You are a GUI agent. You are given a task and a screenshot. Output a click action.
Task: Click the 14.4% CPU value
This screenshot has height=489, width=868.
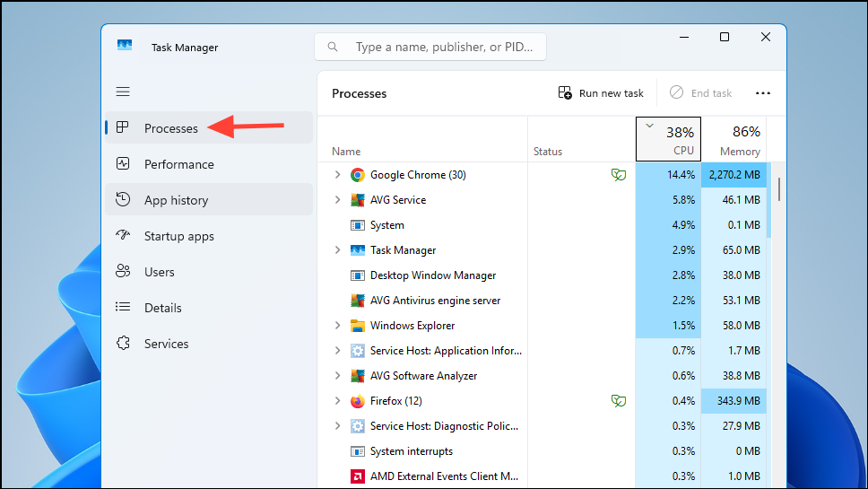tap(681, 175)
